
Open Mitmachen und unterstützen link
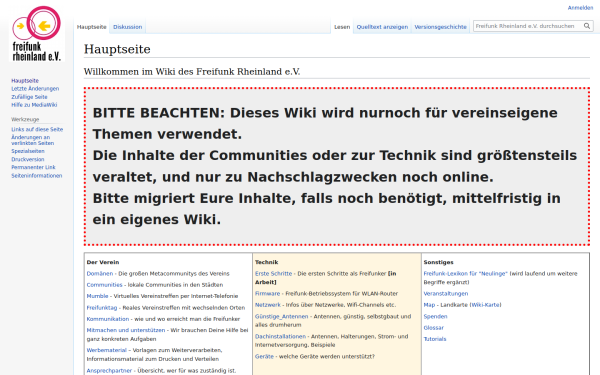126,330
